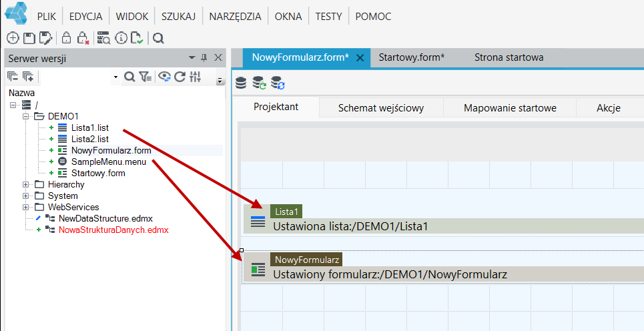Click the search magnifier in Serwer wersji toolbar
The image size is (644, 331).
point(129,76)
